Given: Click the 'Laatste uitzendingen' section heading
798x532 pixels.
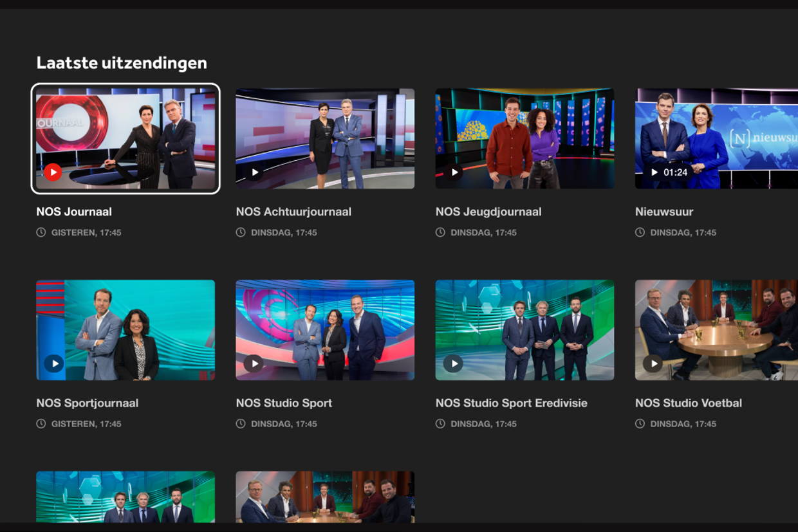Looking at the screenshot, I should pos(122,63).
